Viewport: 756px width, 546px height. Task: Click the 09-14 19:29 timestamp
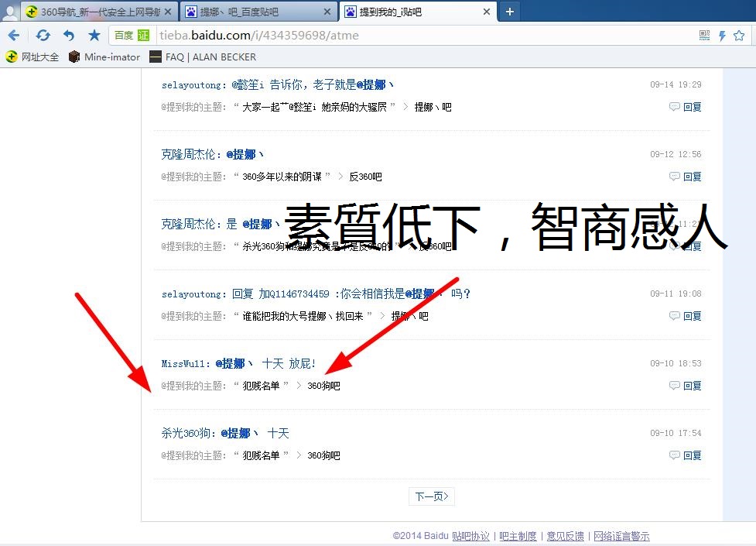pos(676,84)
